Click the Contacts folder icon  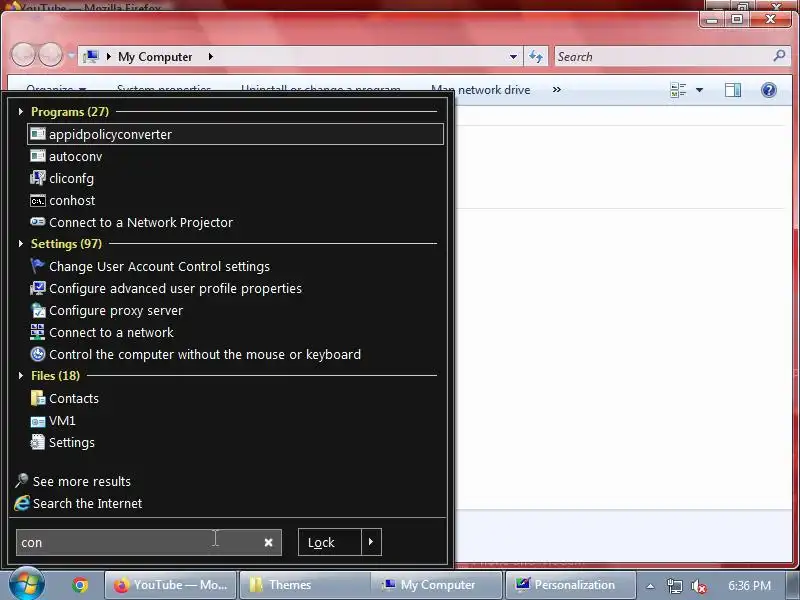coord(38,398)
